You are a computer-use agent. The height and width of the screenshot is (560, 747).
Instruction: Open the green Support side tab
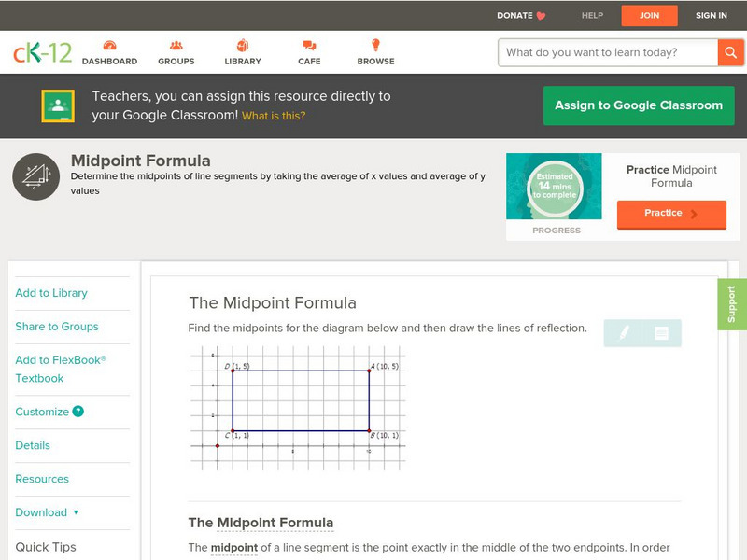pos(732,304)
